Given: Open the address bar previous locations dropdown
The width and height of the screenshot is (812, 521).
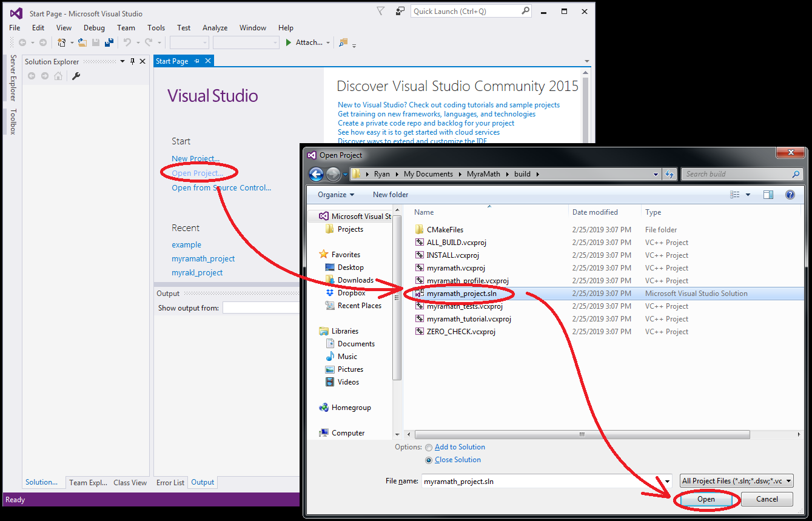Looking at the screenshot, I should 656,174.
